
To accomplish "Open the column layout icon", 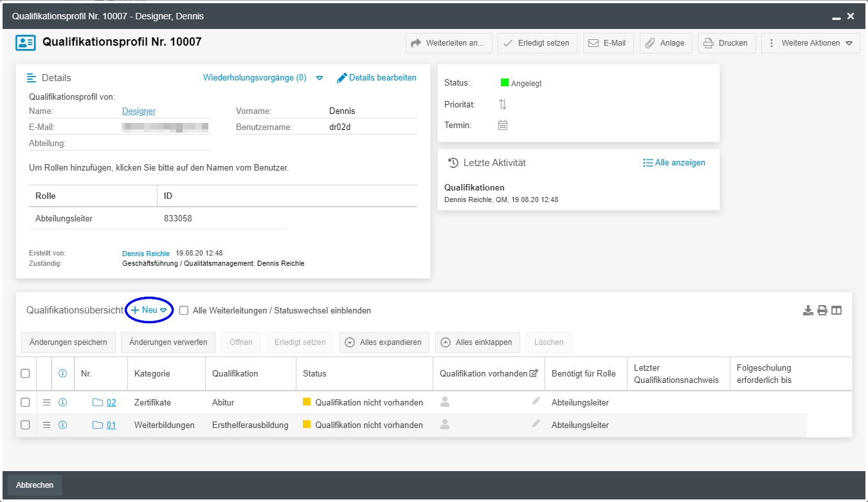I will (836, 311).
